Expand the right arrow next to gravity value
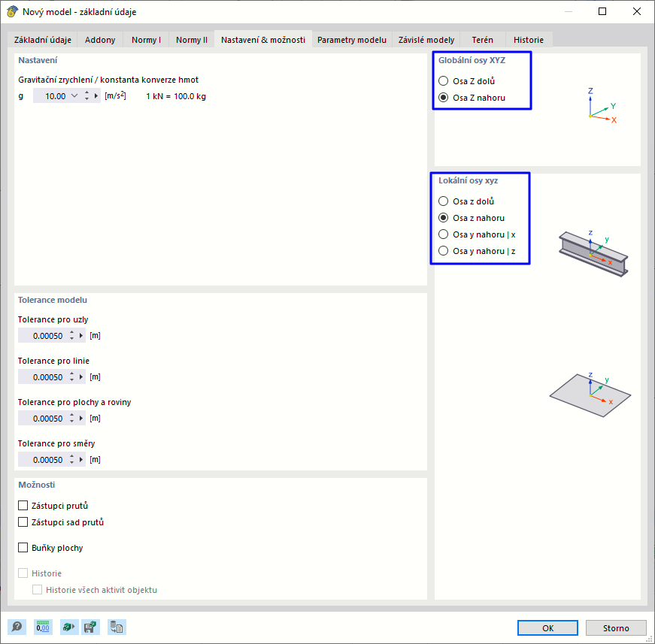The width and height of the screenshot is (655, 644). [x=96, y=96]
